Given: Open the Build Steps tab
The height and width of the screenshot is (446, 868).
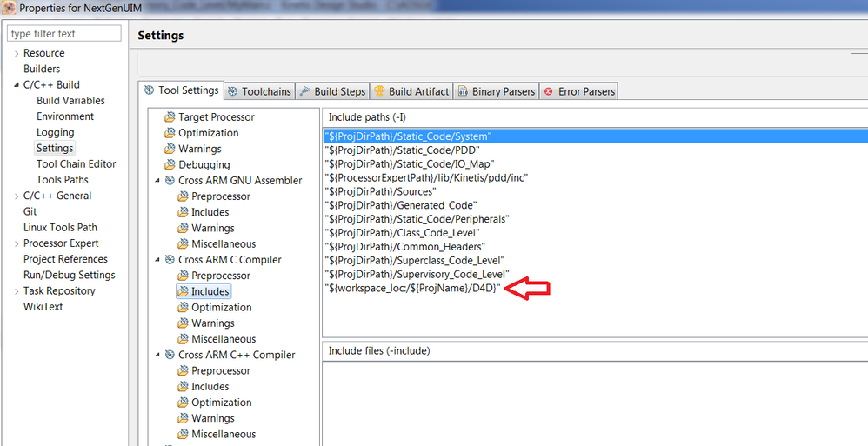Looking at the screenshot, I should click(333, 91).
